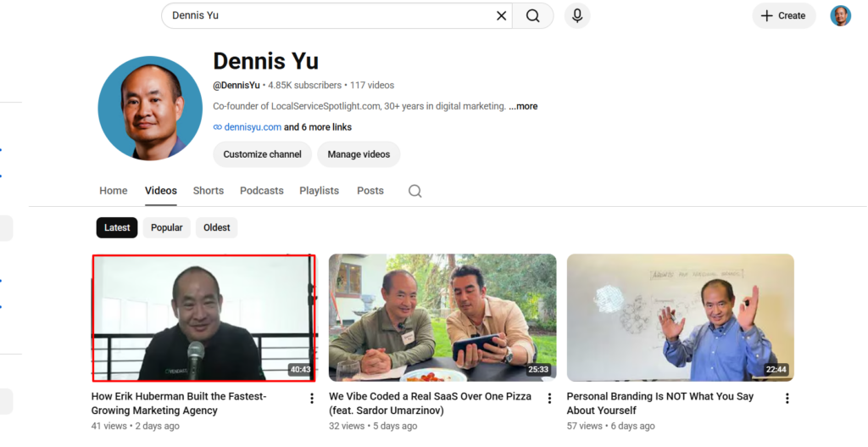Open the dennisyu.com link
Viewport: 868px width, 447px height.
click(x=253, y=127)
